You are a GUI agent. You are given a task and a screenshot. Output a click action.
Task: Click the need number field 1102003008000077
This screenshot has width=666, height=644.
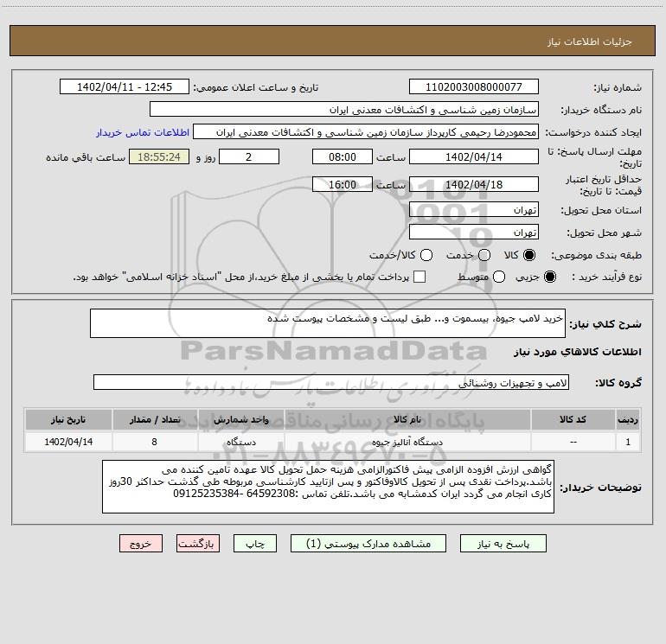tap(474, 87)
